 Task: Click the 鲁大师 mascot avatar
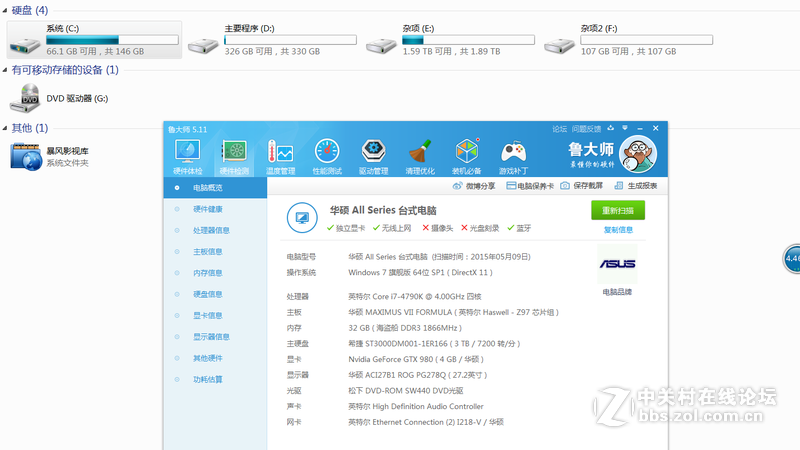coord(638,154)
